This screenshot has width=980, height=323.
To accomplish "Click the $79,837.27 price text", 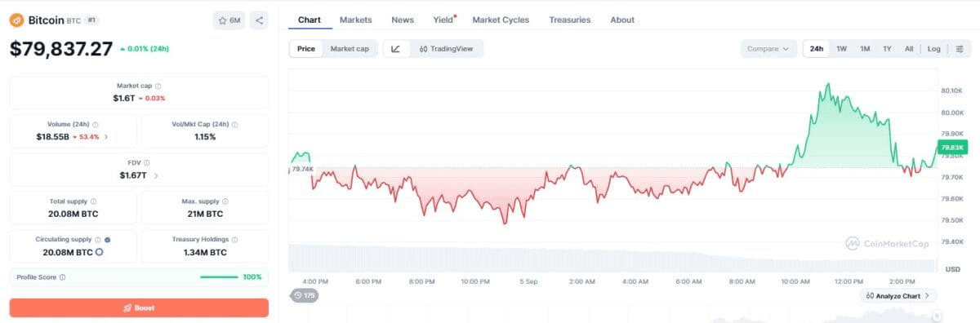I will 61,49.
